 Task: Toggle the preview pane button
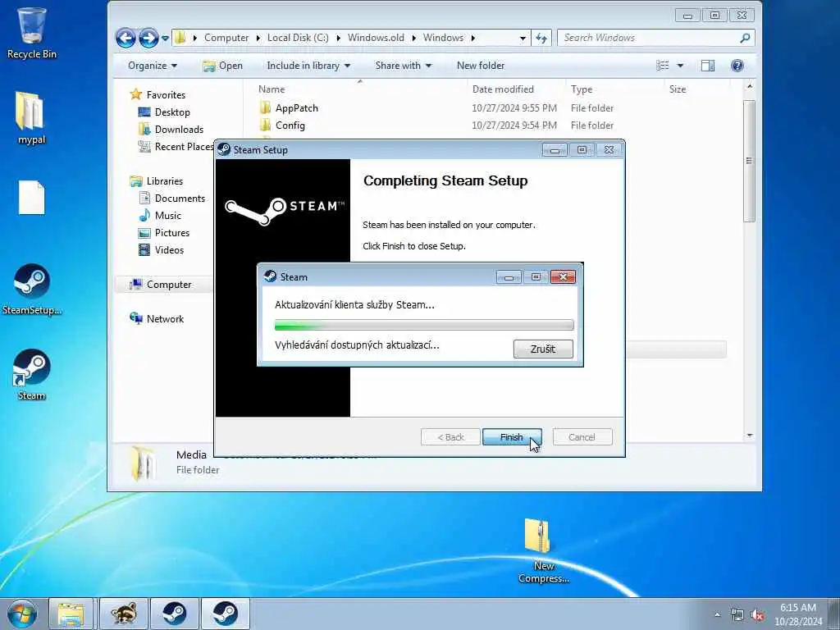[708, 66]
